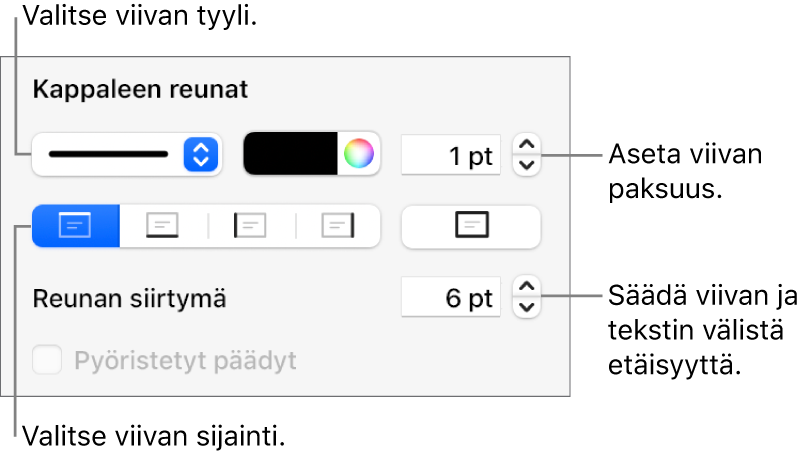This screenshot has width=812, height=462.
Task: Click the 1 pt line width field
Action: tap(451, 155)
